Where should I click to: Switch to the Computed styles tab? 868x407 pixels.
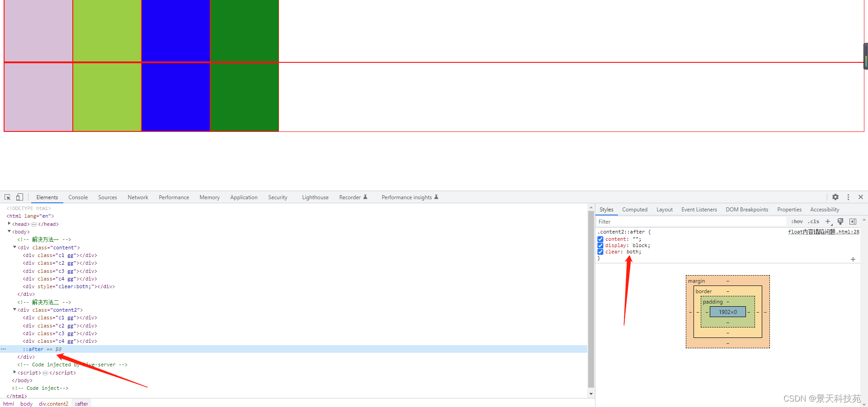pos(635,210)
